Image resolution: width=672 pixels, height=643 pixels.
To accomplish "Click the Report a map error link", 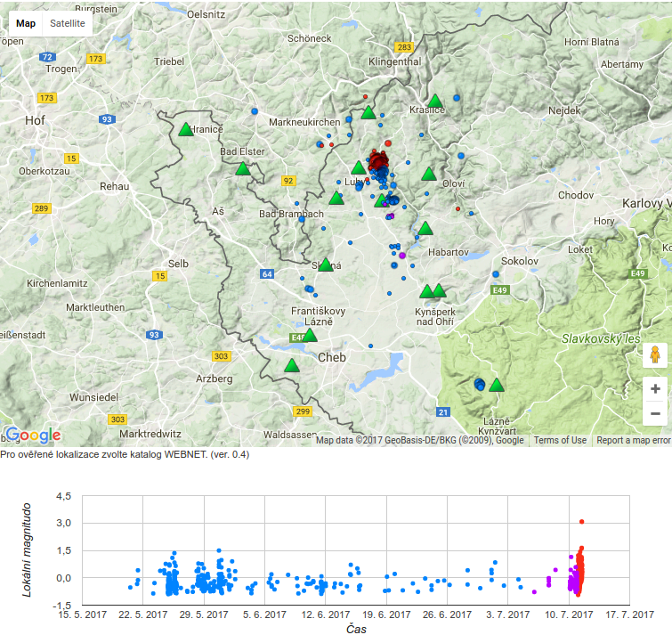I will point(633,440).
